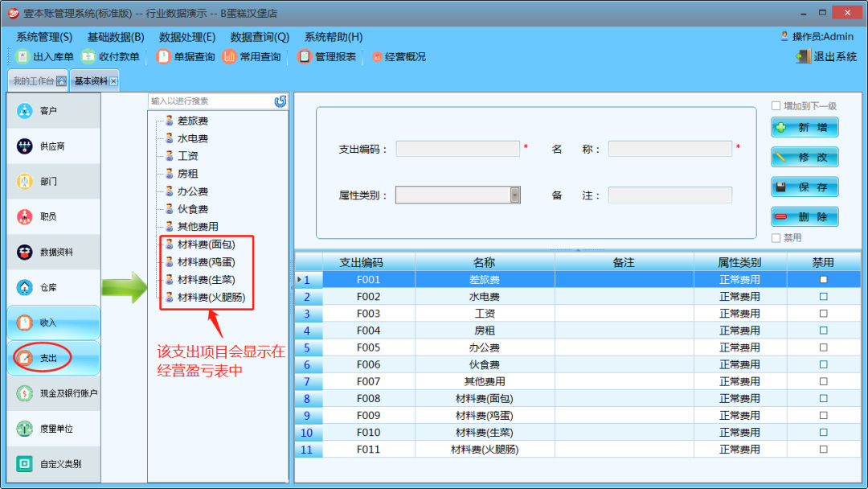Viewport: 868px width, 489px height.
Task: Select the 伙食费 tree node
Action: [x=192, y=209]
